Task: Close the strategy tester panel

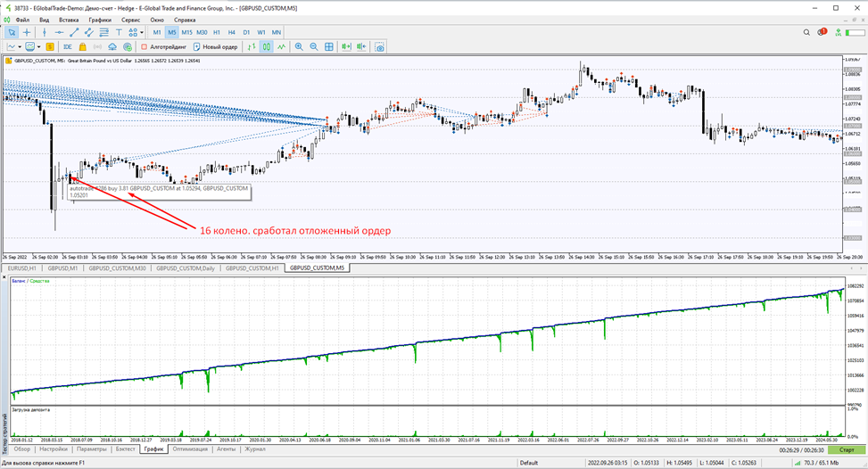Action: coord(5,277)
